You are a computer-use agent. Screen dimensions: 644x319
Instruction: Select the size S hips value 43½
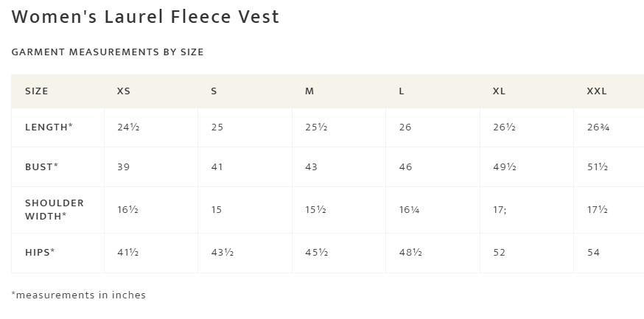click(x=222, y=253)
